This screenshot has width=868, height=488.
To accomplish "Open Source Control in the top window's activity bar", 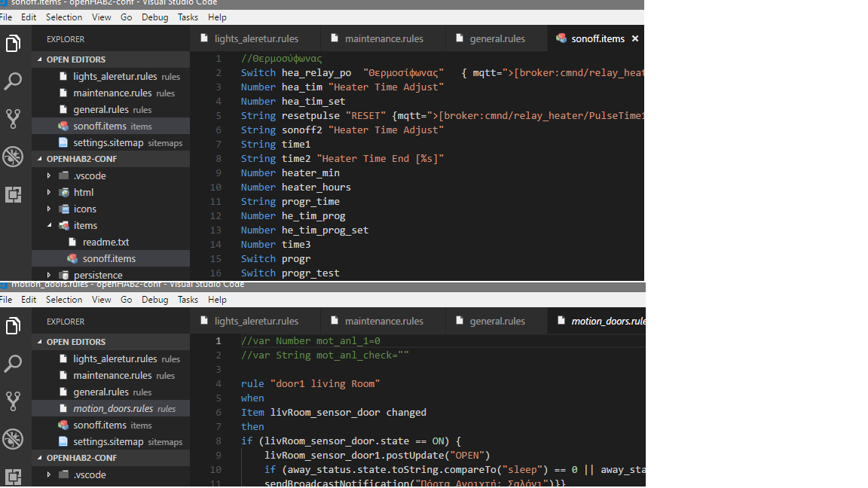I will point(13,118).
